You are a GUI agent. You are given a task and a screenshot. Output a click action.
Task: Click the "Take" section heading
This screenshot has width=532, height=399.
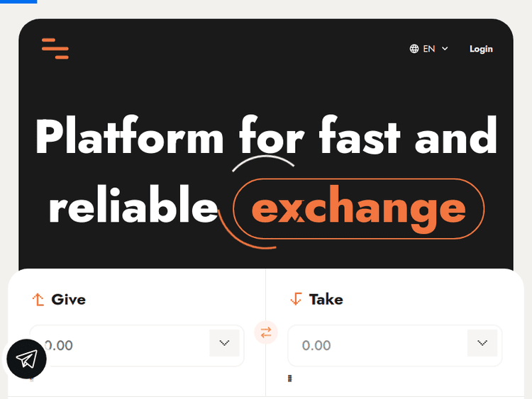pos(326,300)
